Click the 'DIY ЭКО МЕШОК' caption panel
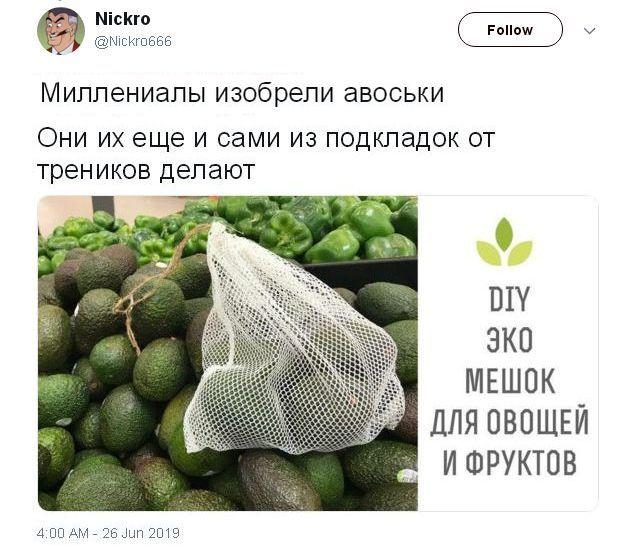 [x=508, y=353]
